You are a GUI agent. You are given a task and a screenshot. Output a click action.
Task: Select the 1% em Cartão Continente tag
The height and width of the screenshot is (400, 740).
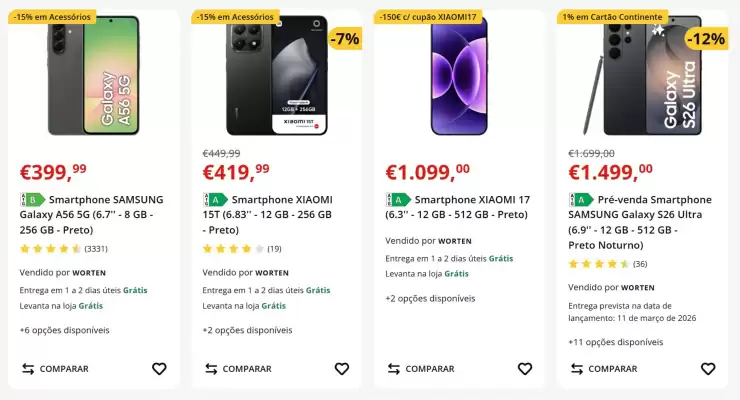[612, 17]
